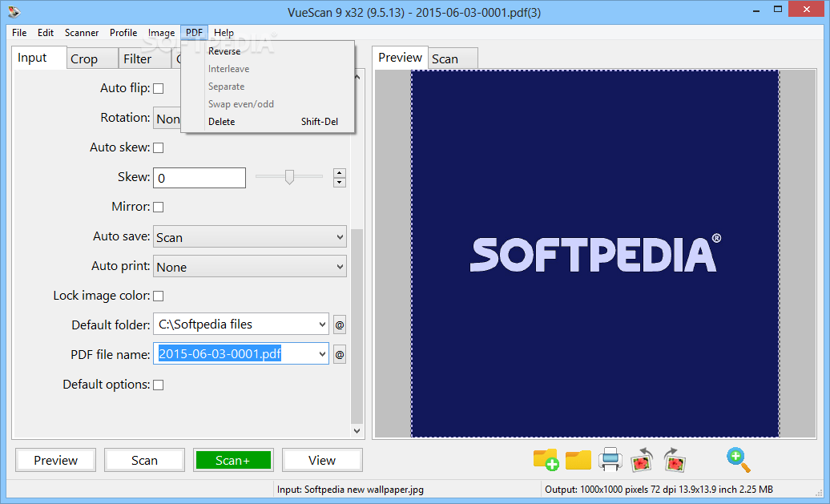
Task: Open the File menu
Action: click(19, 33)
